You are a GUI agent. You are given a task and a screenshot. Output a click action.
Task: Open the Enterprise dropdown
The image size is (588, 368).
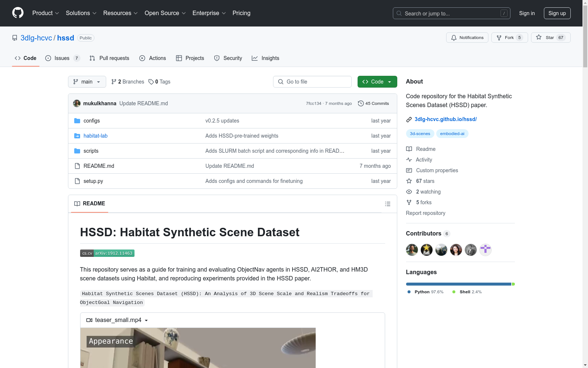pyautogui.click(x=209, y=13)
